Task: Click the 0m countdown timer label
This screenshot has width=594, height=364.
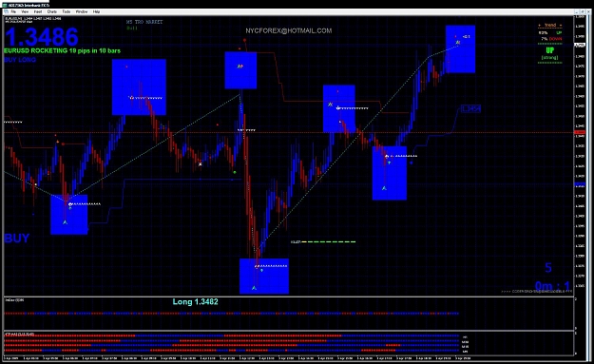Action: click(553, 286)
